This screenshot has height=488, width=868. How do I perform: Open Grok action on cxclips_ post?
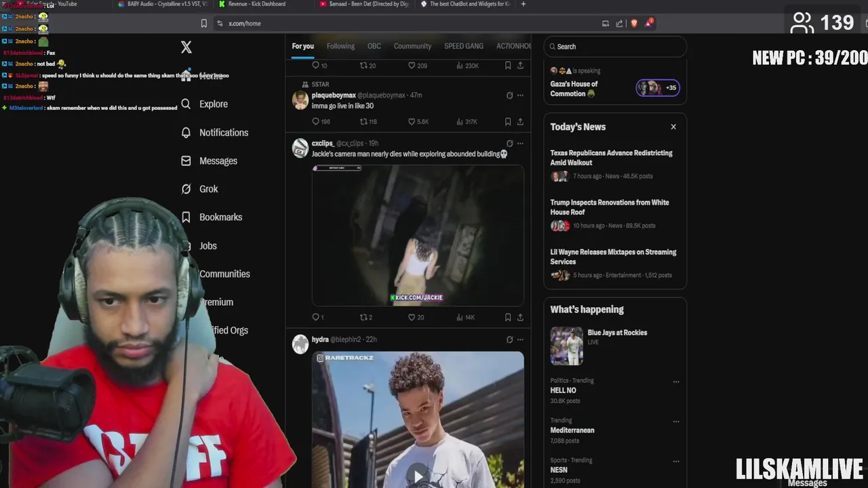click(509, 143)
